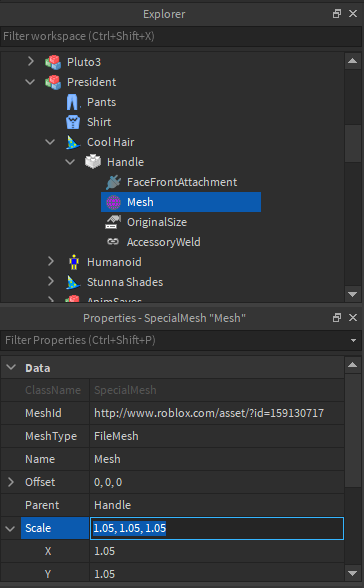364x588 pixels.
Task: Select FaceFrontAttachment in the tree
Action: (x=182, y=182)
